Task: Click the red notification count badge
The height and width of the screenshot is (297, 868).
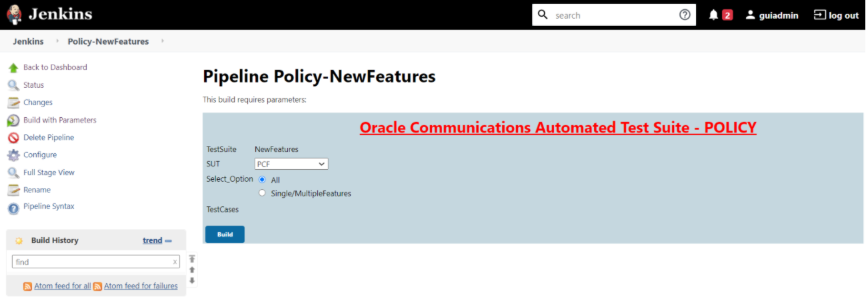Action: pos(727,15)
